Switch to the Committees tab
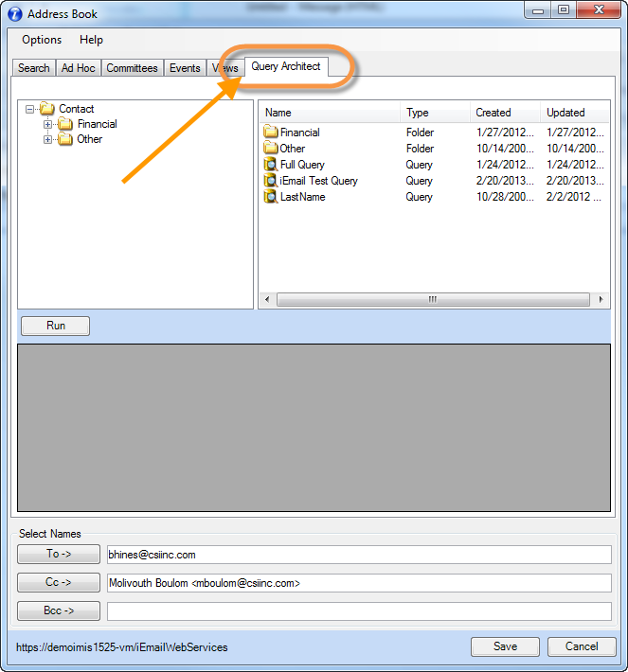The height and width of the screenshot is (672, 628). pos(132,68)
